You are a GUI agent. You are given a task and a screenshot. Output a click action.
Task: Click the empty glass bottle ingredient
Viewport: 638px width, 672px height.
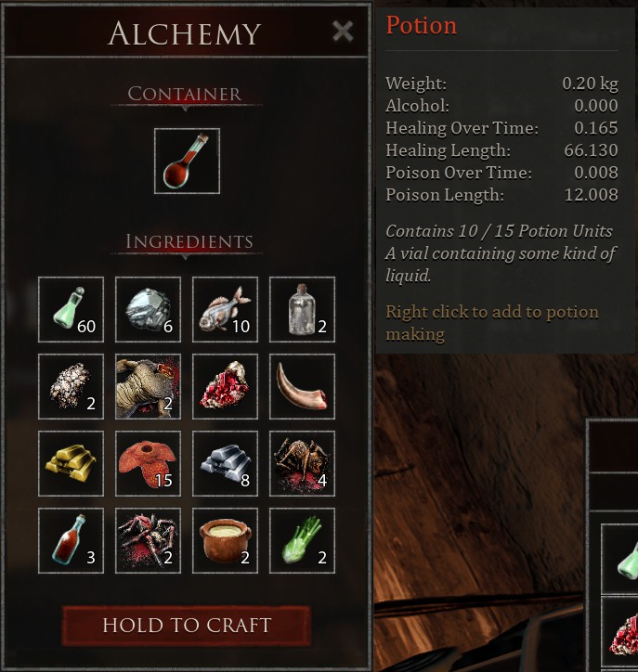(302, 309)
